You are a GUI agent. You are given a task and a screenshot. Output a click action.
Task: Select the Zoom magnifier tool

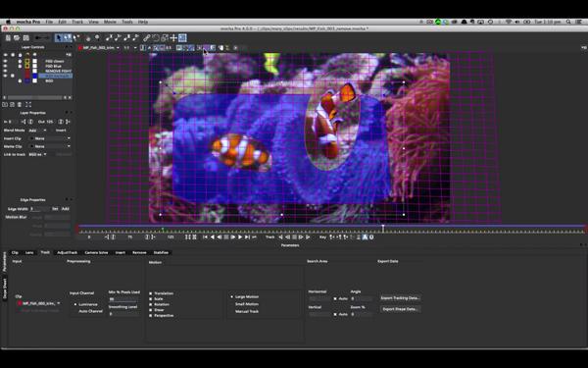click(x=97, y=37)
